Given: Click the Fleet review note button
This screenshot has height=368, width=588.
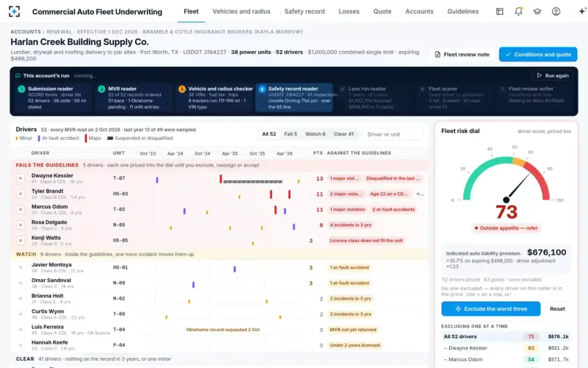Looking at the screenshot, I should pyautogui.click(x=462, y=54).
